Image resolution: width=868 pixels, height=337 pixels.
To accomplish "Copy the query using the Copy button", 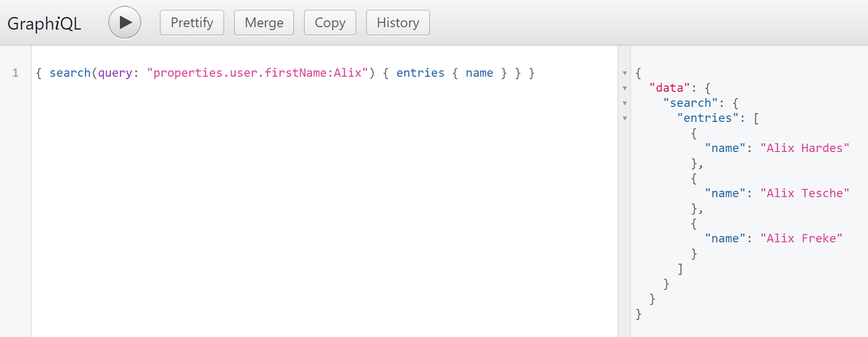I will [x=330, y=23].
